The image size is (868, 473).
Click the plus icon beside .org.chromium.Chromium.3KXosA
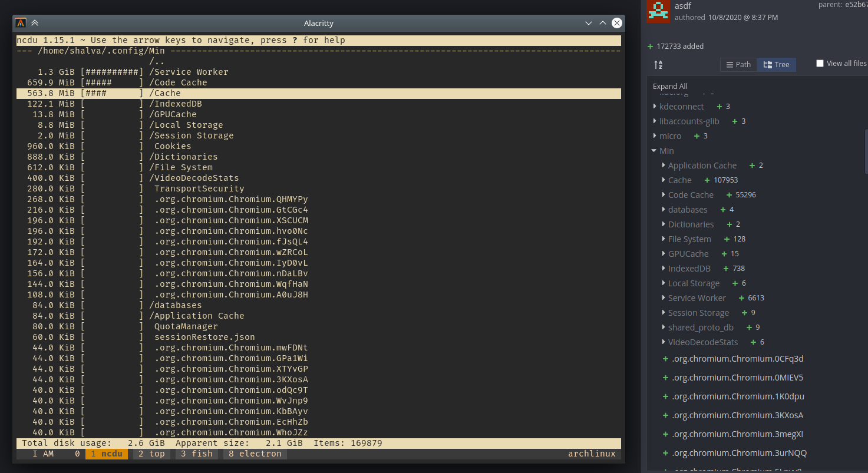[665, 415]
